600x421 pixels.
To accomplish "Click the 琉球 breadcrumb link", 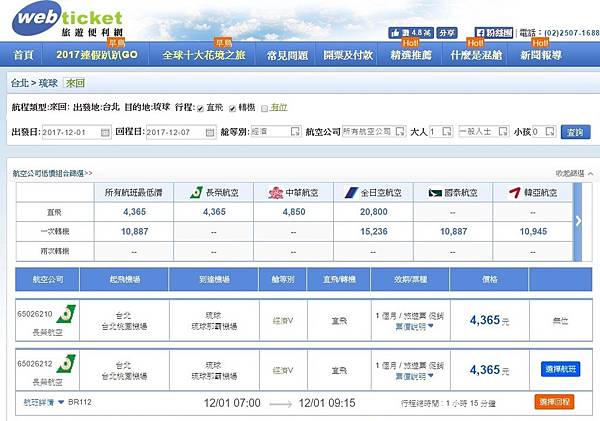I will pos(48,83).
